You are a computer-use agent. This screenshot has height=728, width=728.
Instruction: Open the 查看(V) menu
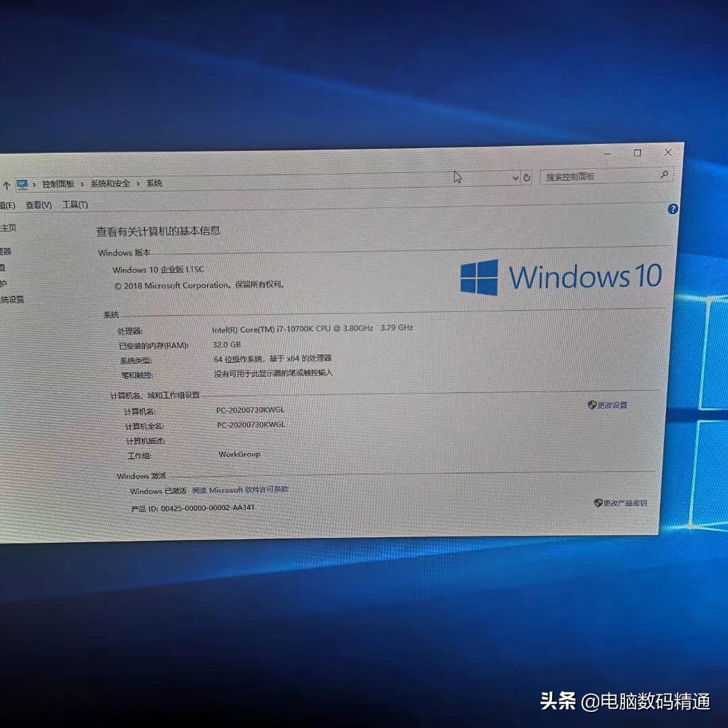[38, 205]
